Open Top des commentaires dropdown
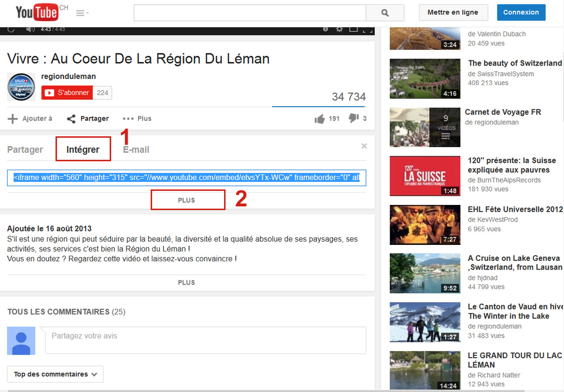Viewport: 564px width, 392px height. 55,374
